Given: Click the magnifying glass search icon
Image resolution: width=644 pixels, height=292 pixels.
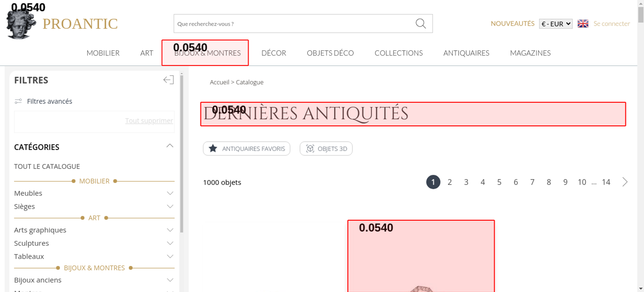Looking at the screenshot, I should tap(421, 23).
